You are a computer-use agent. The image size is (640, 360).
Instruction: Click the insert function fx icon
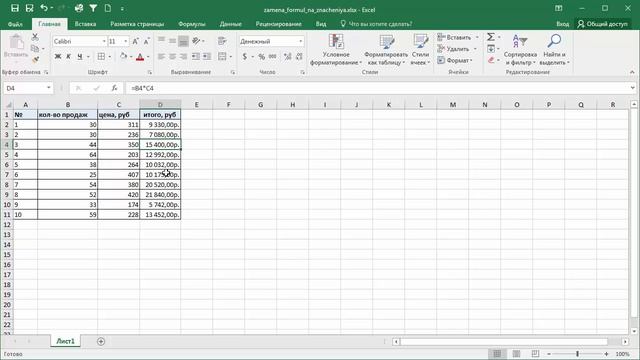(x=114, y=88)
